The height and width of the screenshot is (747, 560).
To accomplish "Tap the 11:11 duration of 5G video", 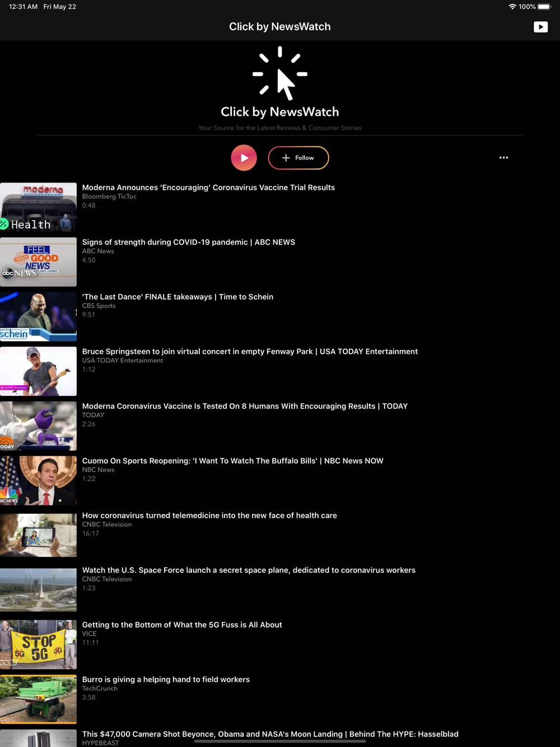I will (x=91, y=643).
